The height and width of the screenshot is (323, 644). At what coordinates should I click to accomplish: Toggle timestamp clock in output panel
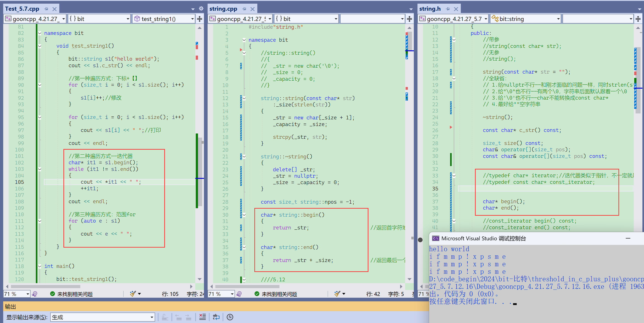(230, 317)
